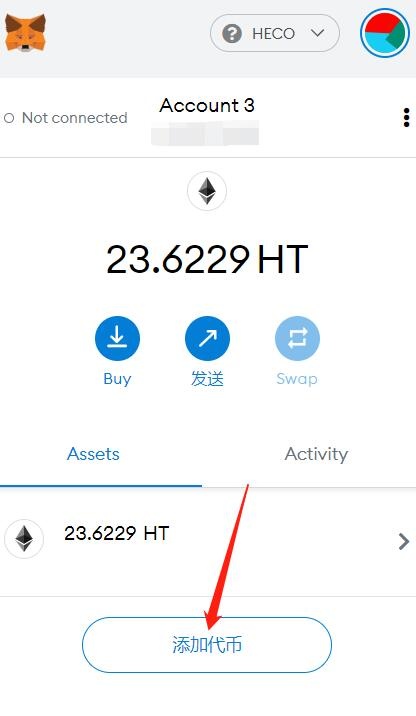Viewport: 416px width, 716px height.
Task: Click the MetaMask fox logo
Action: pyautogui.click(x=25, y=33)
